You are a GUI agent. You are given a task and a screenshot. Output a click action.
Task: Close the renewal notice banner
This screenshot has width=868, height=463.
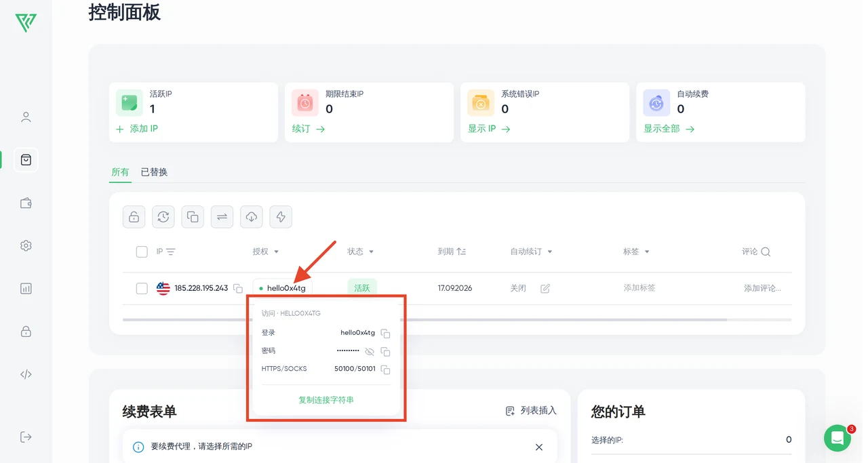[x=539, y=447]
